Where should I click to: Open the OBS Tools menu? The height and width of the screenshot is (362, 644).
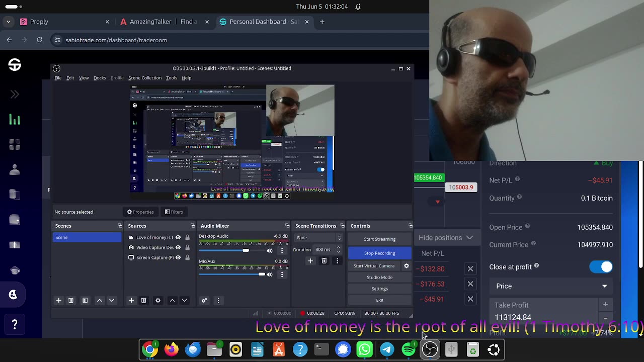(172, 78)
